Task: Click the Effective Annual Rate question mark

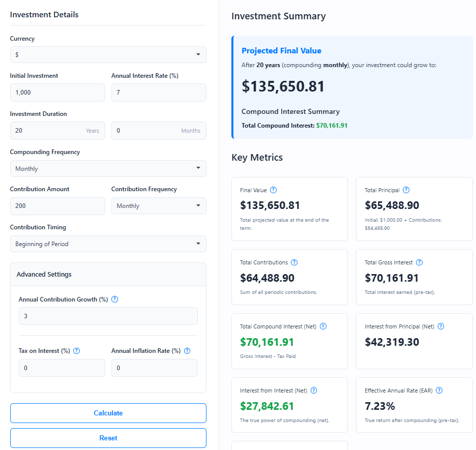Action: pyautogui.click(x=439, y=390)
